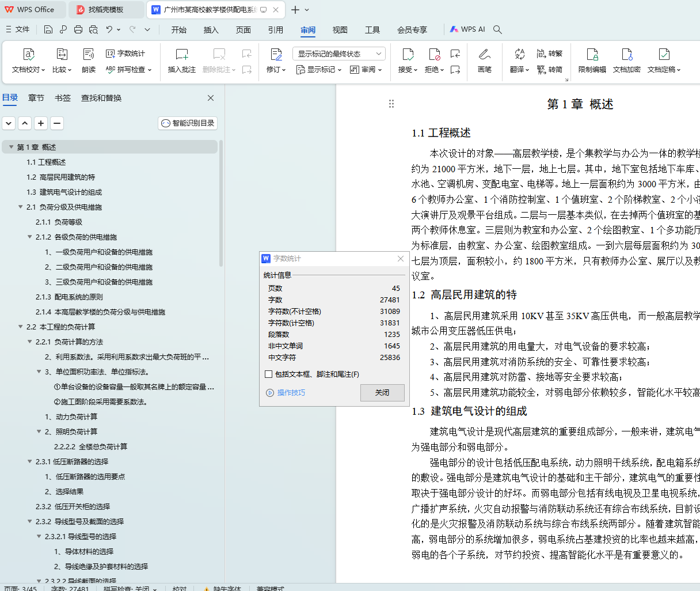Open the 修订 dropdown arrow

(284, 70)
